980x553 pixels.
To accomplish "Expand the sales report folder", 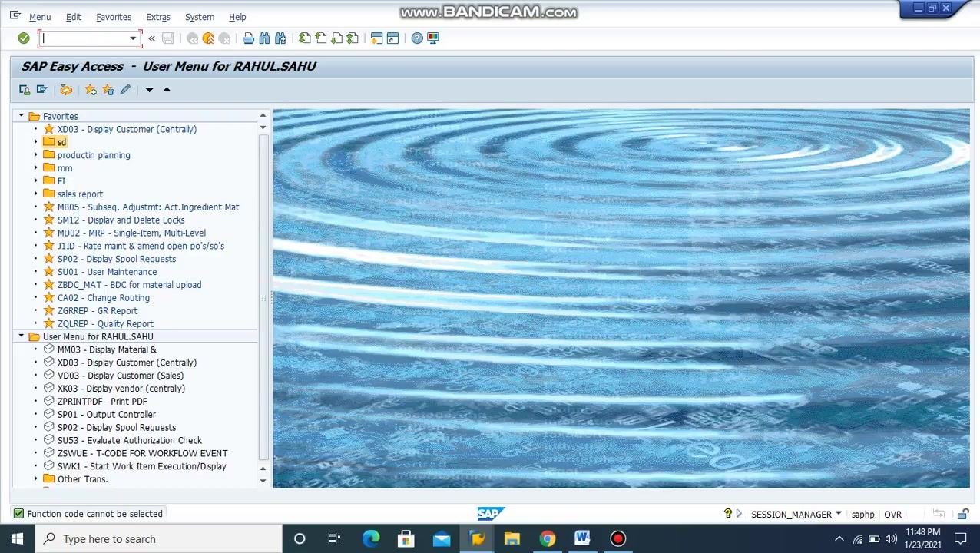I will (35, 194).
